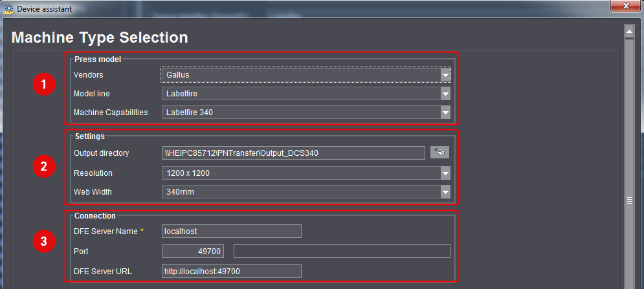Viewport: 644px width, 289px height.
Task: Open the Vendors dropdown showing Gallus
Action: 305,75
